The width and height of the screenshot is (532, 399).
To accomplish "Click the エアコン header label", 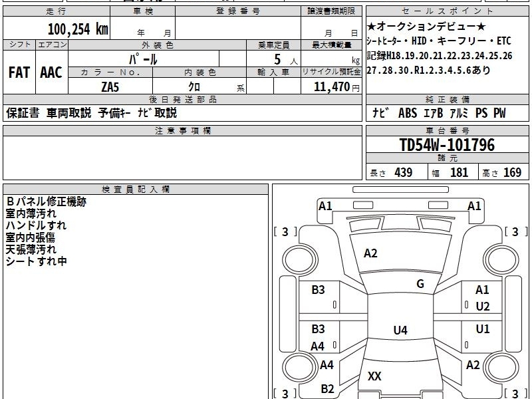I will point(52,45).
